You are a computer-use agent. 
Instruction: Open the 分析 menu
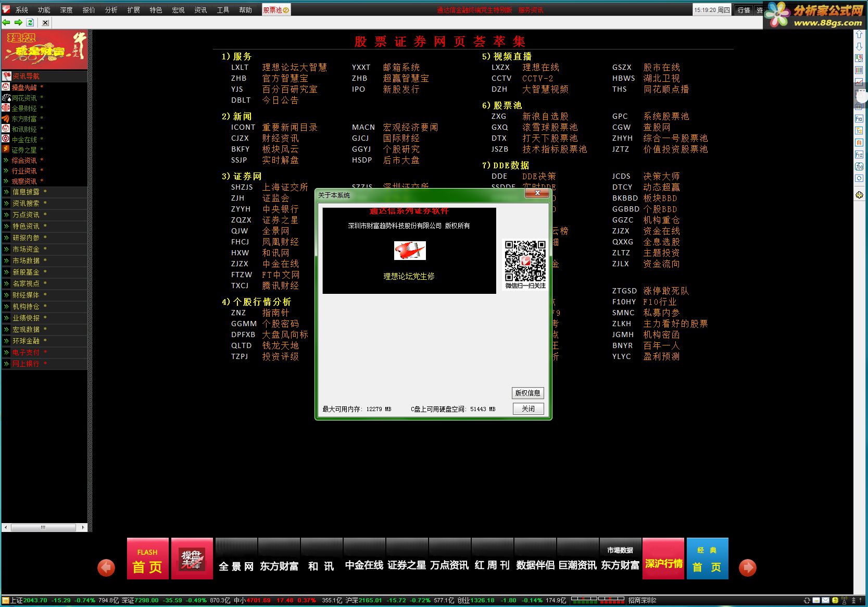pyautogui.click(x=111, y=10)
